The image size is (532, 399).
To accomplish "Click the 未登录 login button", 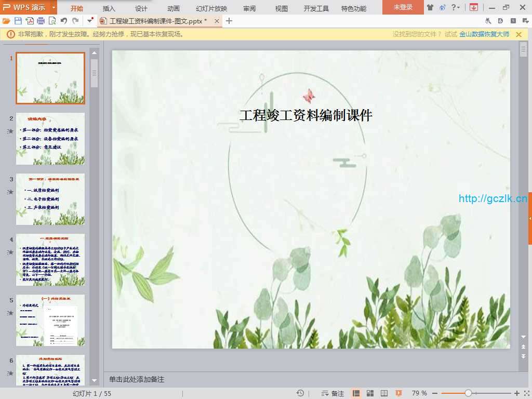I will 403,7.
